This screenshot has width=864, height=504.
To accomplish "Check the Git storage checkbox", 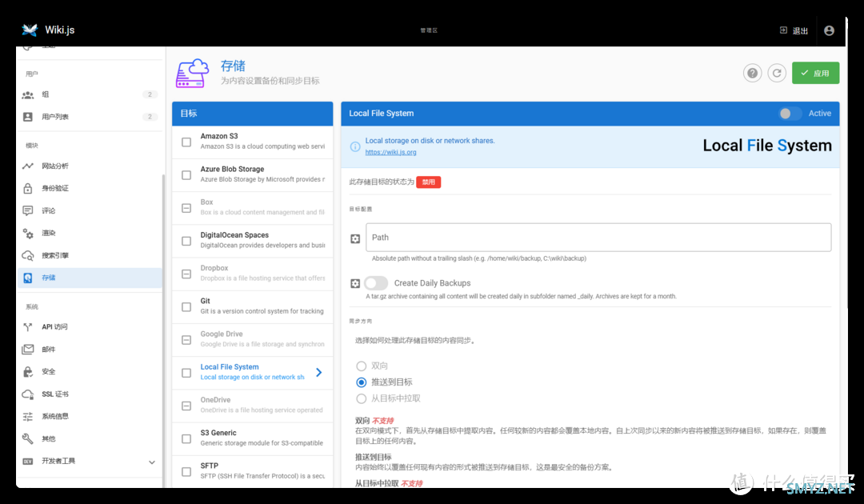I will (x=186, y=307).
